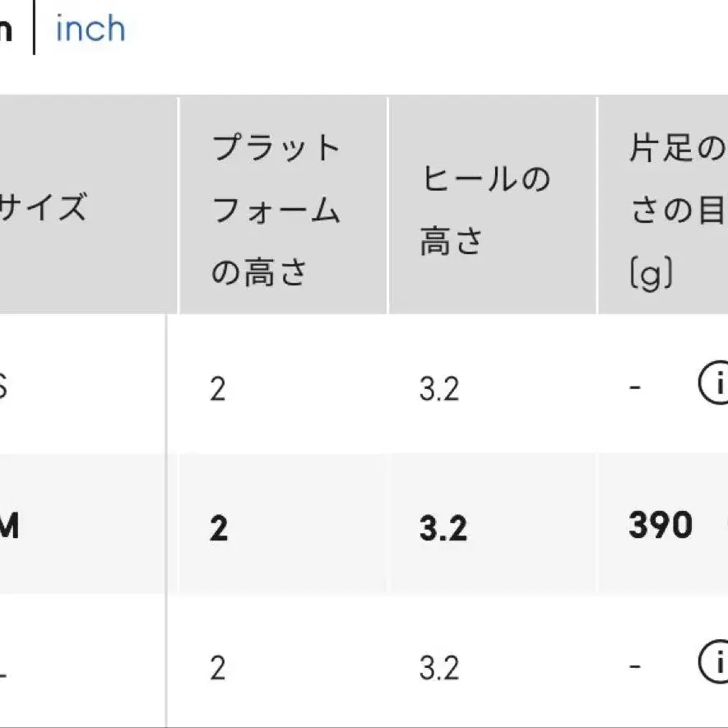
Task: Open the info icon in the S row
Action: pyautogui.click(x=714, y=383)
